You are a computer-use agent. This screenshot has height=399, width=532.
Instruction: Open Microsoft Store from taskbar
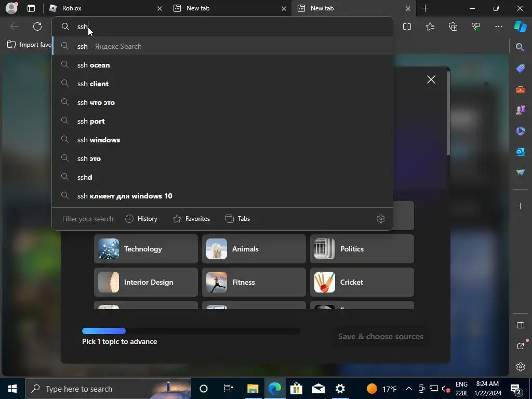point(296,389)
